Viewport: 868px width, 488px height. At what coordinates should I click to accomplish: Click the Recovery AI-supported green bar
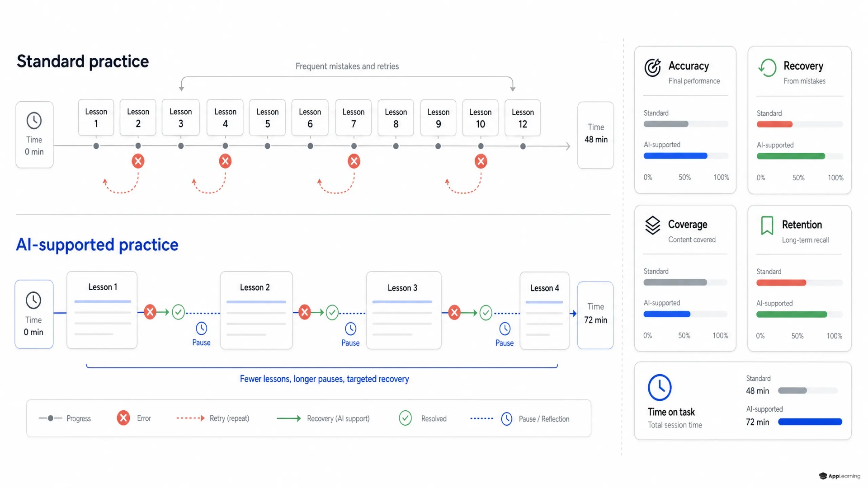(x=791, y=156)
